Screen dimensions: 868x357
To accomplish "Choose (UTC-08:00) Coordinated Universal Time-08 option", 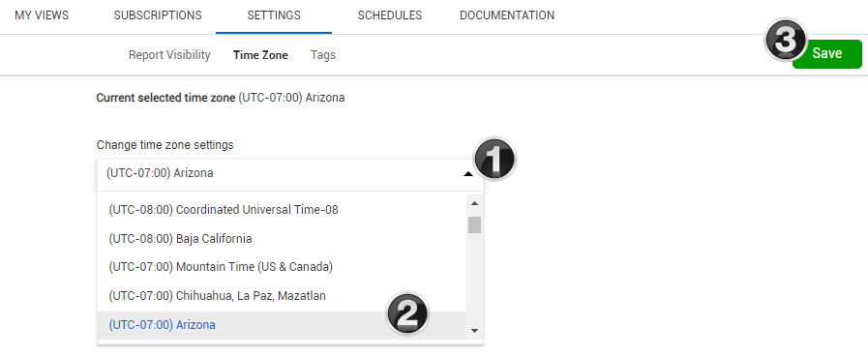I will (283, 210).
